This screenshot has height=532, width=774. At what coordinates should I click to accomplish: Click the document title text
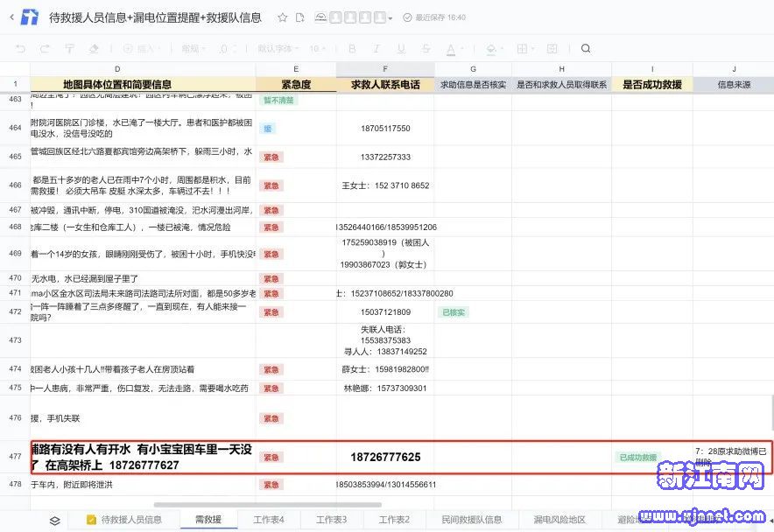pos(156,17)
